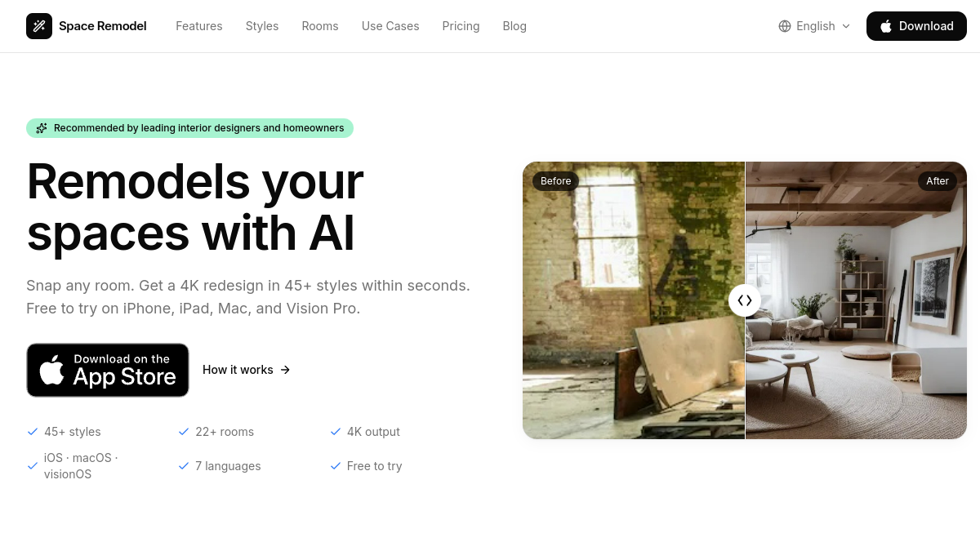Click the chevron next to English

click(x=846, y=26)
